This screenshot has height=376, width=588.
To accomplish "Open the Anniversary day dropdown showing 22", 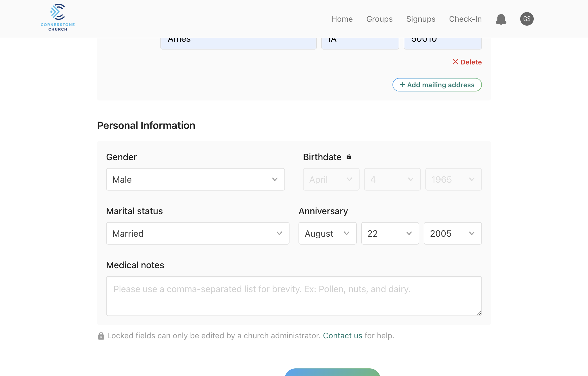I will [x=390, y=233].
